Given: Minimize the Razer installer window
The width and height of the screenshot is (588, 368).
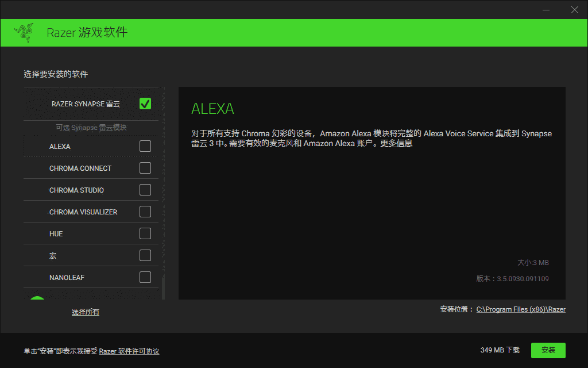Looking at the screenshot, I should (x=546, y=10).
